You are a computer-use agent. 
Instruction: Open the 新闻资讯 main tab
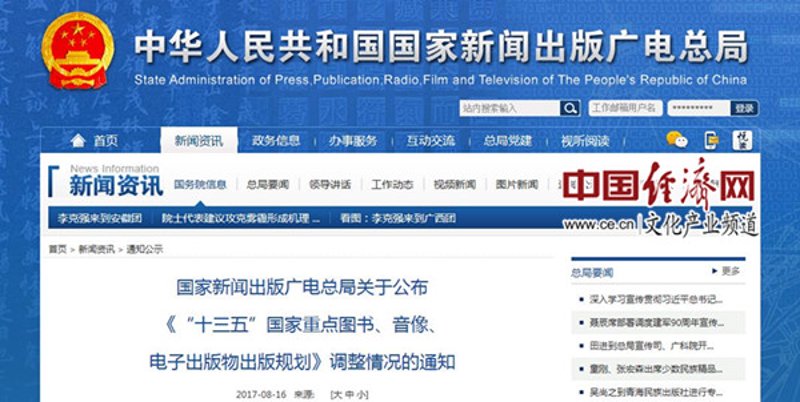point(198,140)
